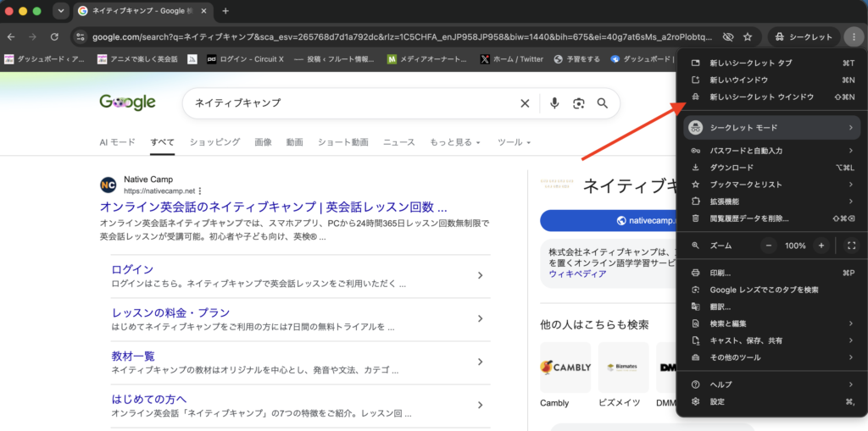
Task: Enter full screen from Zoom row icon
Action: [851, 245]
